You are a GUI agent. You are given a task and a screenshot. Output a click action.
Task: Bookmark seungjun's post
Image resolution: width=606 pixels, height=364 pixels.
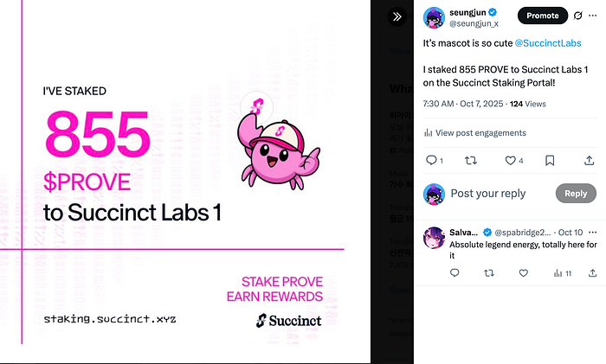[x=550, y=160]
